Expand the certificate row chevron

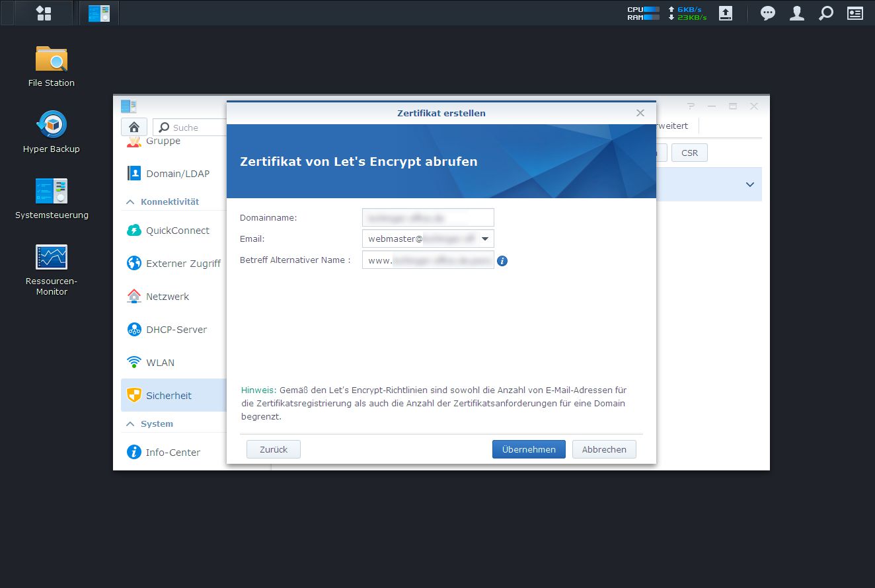tap(750, 184)
